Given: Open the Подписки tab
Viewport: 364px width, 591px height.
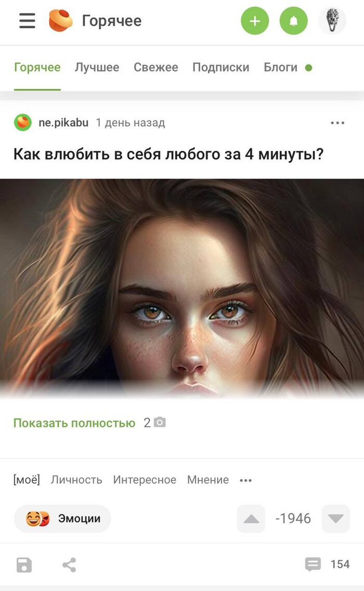Looking at the screenshot, I should [x=221, y=67].
